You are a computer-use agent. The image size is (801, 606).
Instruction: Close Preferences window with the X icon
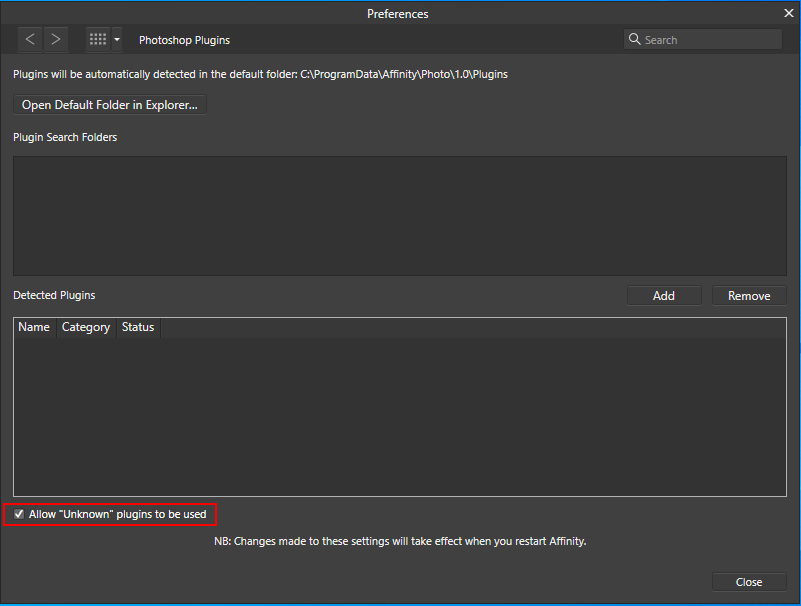point(789,13)
